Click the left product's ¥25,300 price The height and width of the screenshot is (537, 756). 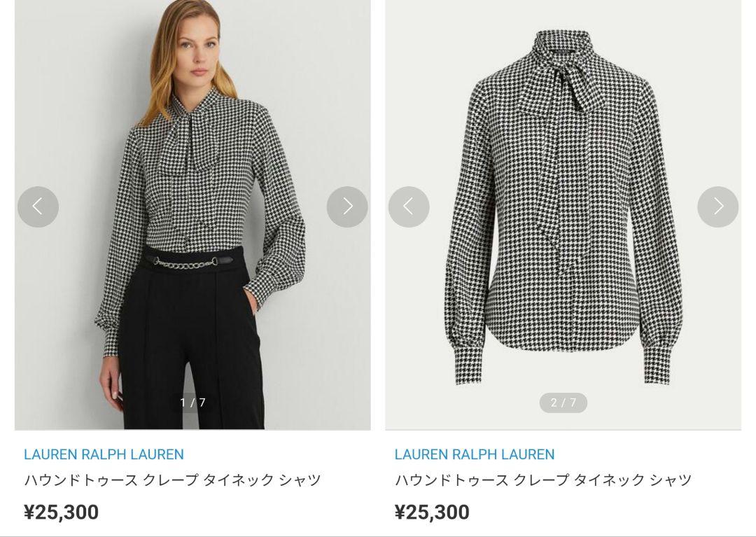pos(61,512)
